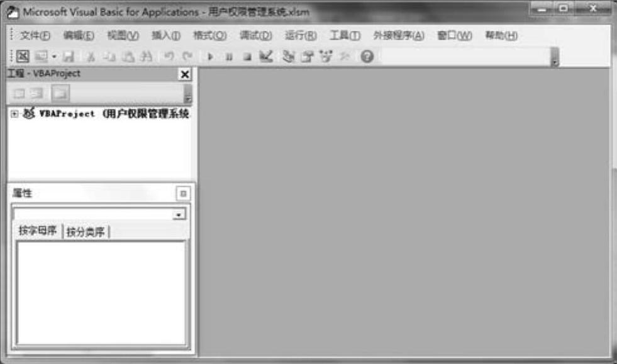This screenshot has height=364, width=617.
Task: Open the project panel toolbar options arrow
Action: tap(187, 94)
